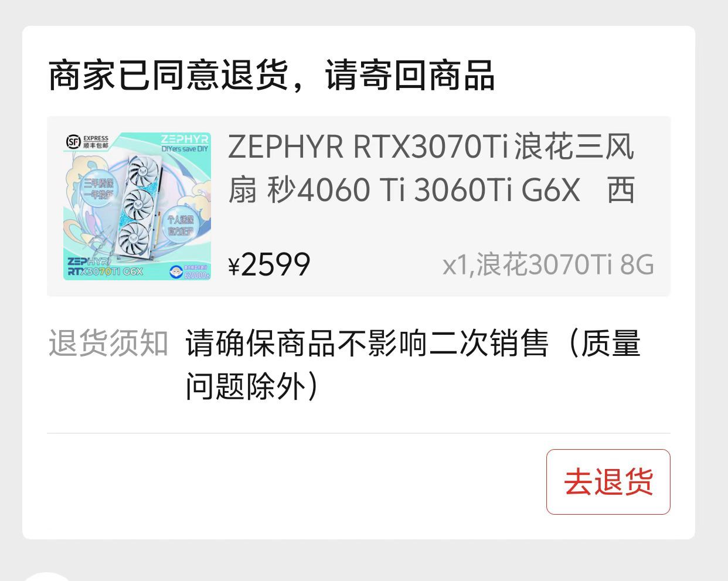Tap the 扇 秒4060 Ti 3060Ti G6X title line

pos(431,190)
